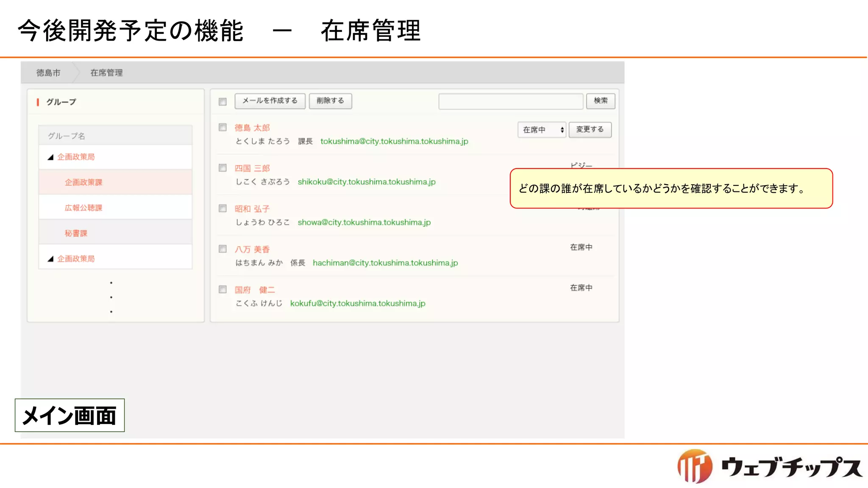Open 徳島 太郎 name link
The image size is (868, 488).
point(252,128)
